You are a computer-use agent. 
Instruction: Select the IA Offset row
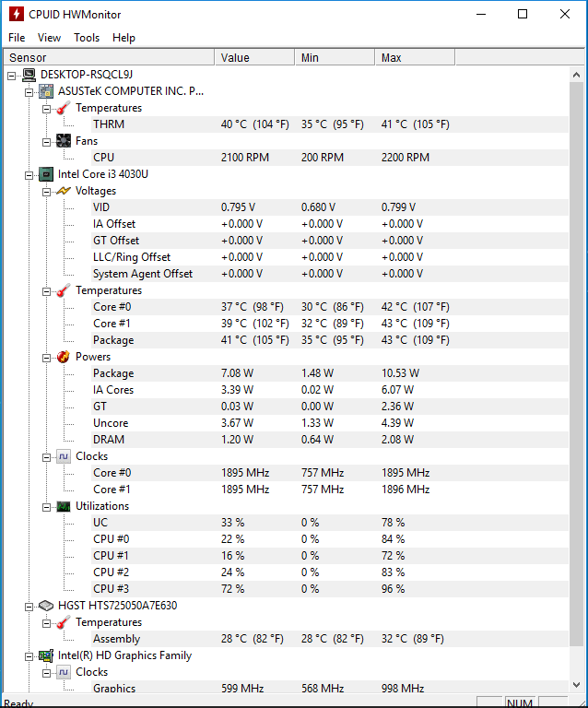[x=330, y=224]
